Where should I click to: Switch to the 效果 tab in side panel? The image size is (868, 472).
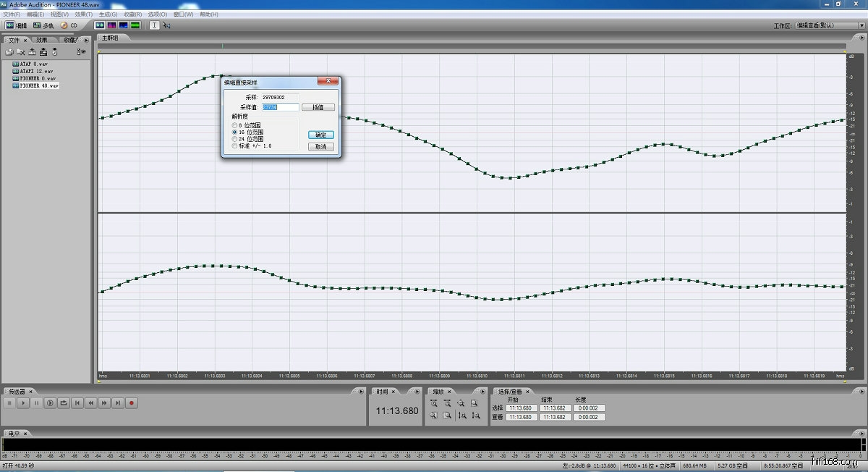pyautogui.click(x=42, y=41)
